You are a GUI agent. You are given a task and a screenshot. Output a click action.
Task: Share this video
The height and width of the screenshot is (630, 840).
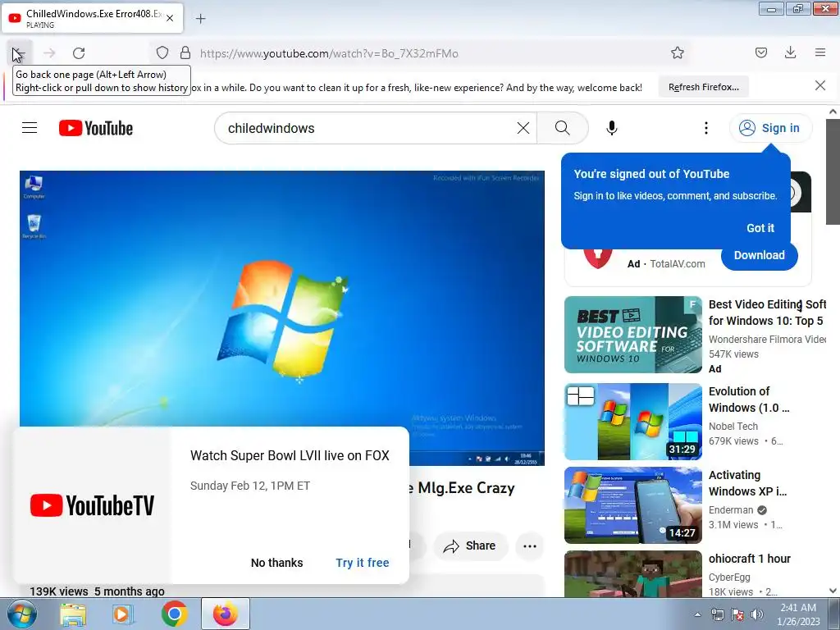tap(470, 546)
